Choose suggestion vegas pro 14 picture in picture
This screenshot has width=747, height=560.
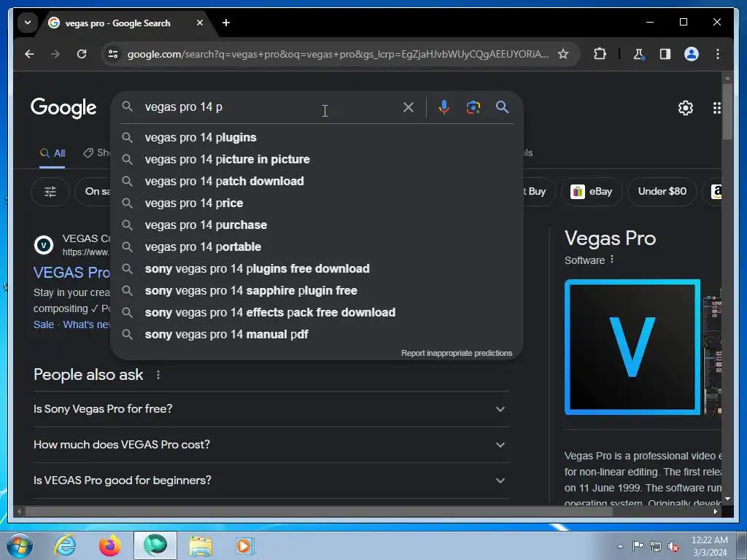point(317,160)
